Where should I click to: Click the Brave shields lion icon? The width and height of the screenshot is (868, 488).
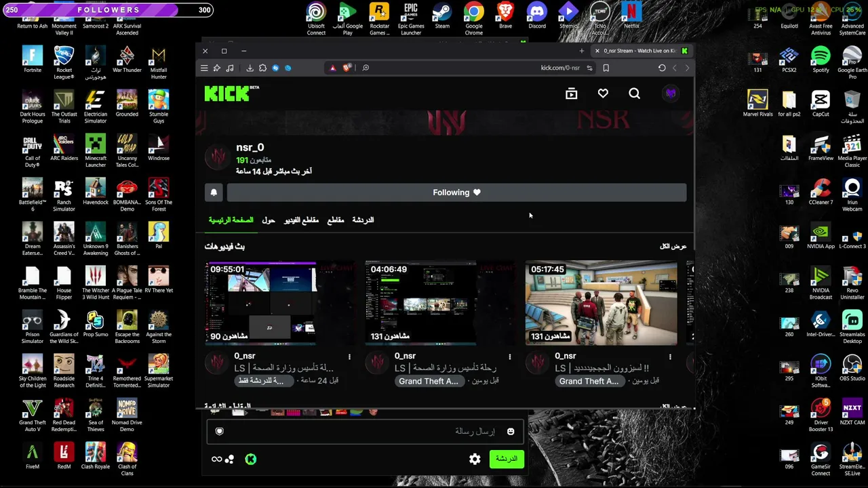[x=347, y=68]
